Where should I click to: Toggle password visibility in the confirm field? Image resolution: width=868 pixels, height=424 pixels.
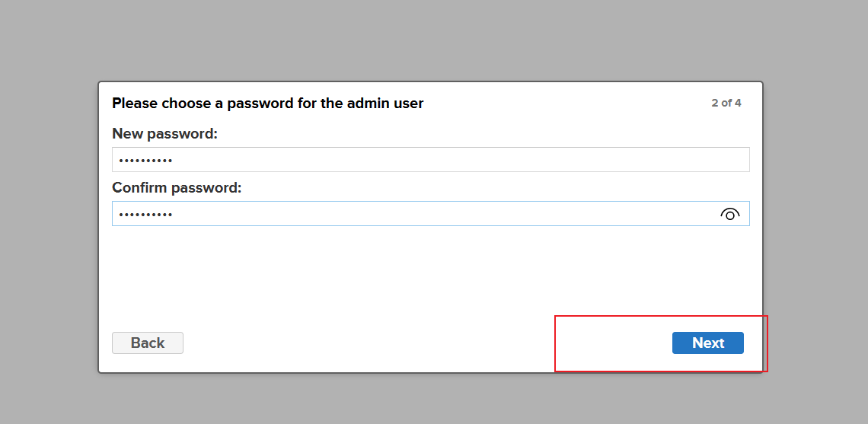pos(729,214)
